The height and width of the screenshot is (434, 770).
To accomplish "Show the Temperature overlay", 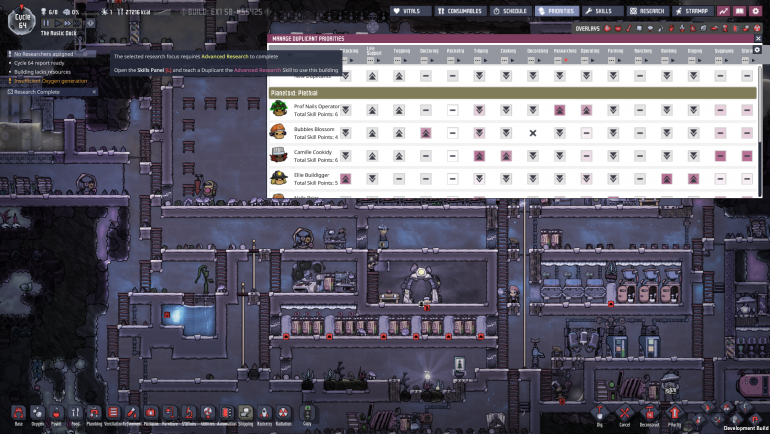I will coord(629,28).
